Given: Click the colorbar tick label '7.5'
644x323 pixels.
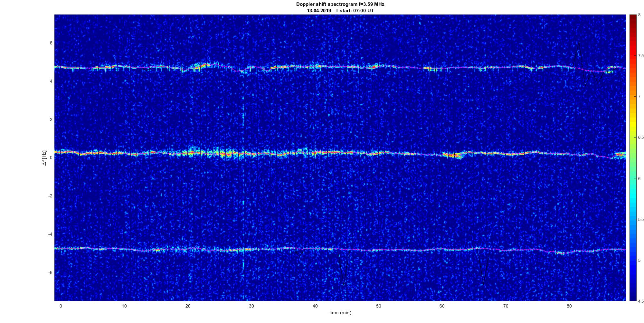Looking at the screenshot, I should click(x=641, y=56).
